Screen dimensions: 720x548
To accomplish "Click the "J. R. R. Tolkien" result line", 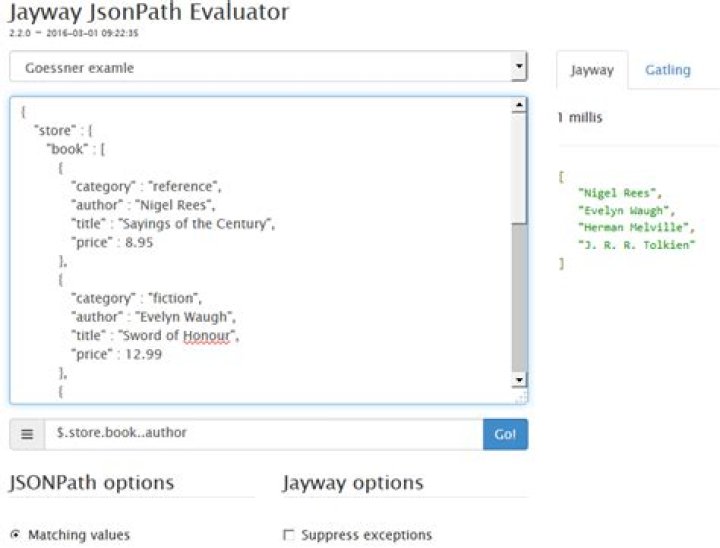I will point(636,245).
